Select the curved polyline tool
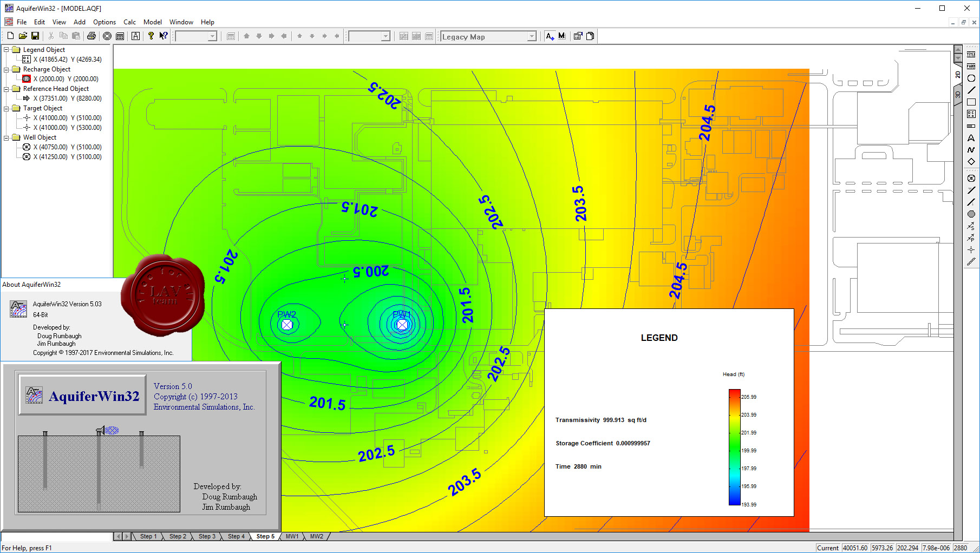 [x=971, y=150]
